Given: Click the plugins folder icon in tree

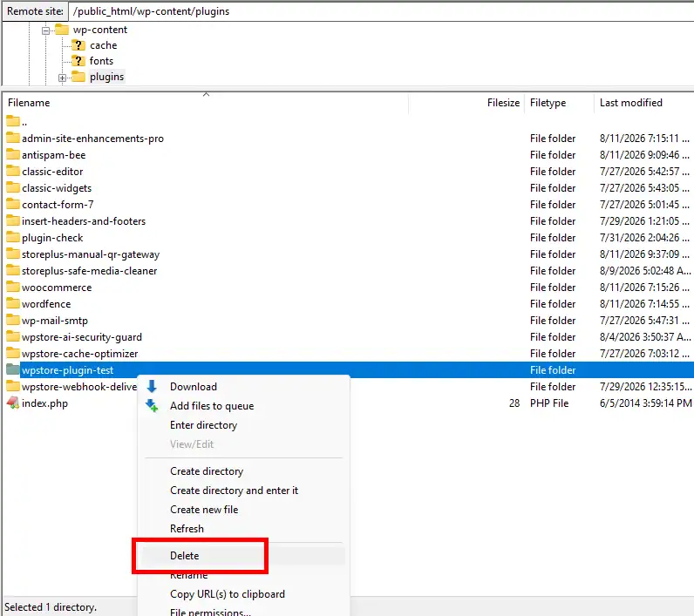Looking at the screenshot, I should [x=78, y=77].
